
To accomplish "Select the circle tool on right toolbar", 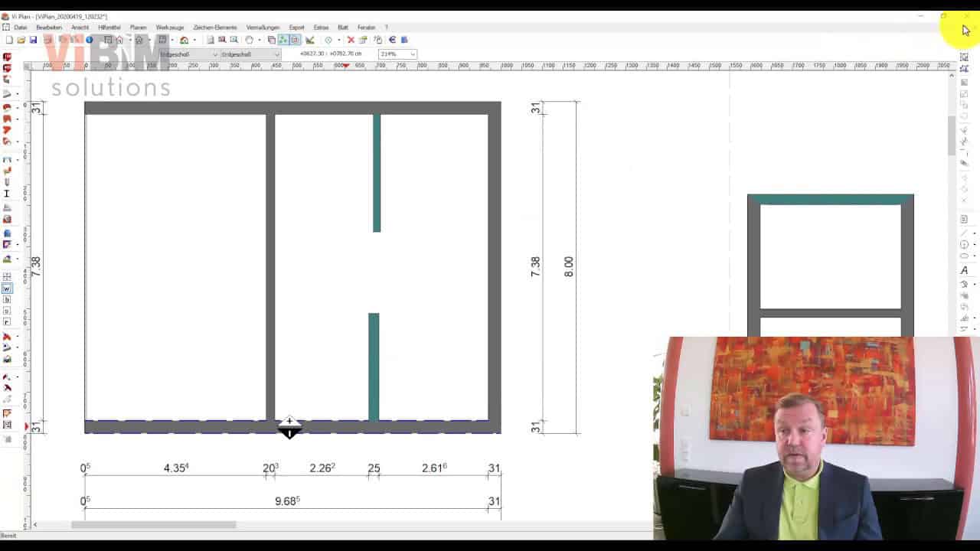I will [x=964, y=244].
